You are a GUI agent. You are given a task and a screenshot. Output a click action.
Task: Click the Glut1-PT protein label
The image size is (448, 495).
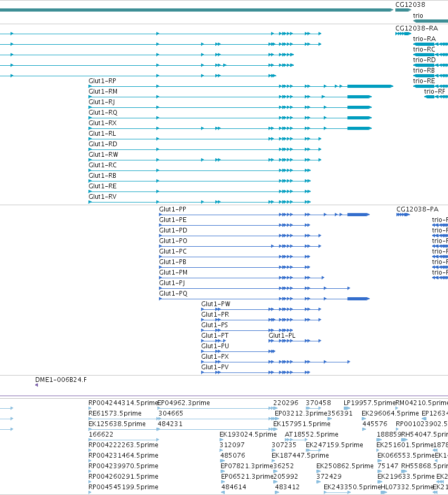215,336
